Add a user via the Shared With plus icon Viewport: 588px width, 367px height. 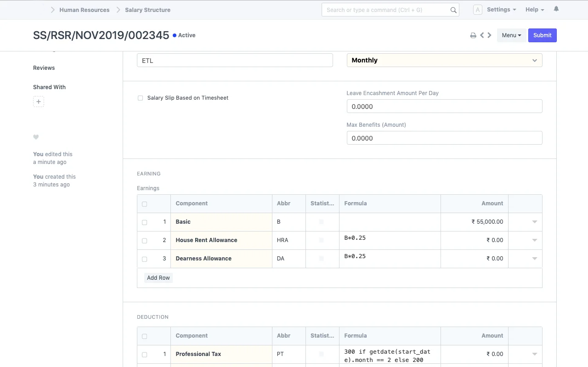(x=39, y=102)
